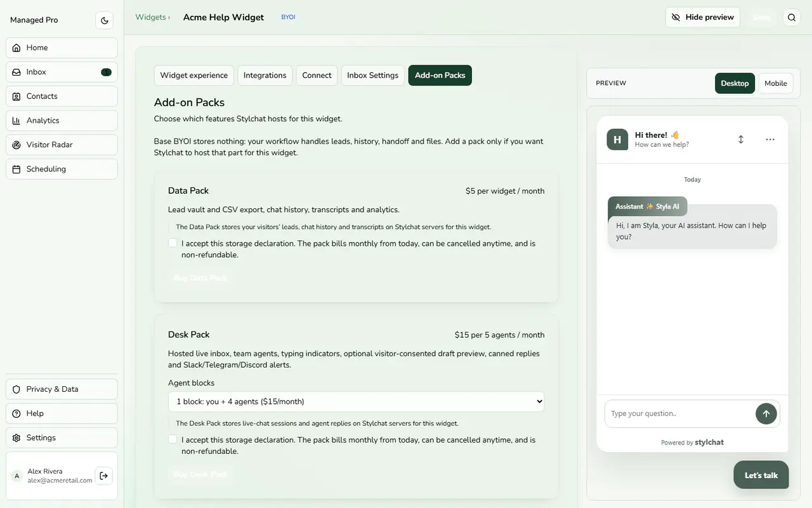The width and height of the screenshot is (812, 508).
Task: Tick the Desk Pack storage declaration checkbox
Action: point(173,439)
